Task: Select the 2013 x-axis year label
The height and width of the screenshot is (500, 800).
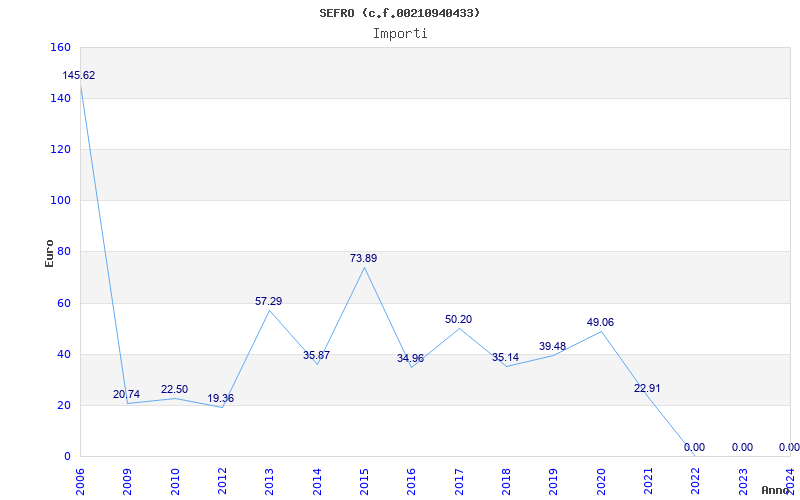Action: (269, 481)
